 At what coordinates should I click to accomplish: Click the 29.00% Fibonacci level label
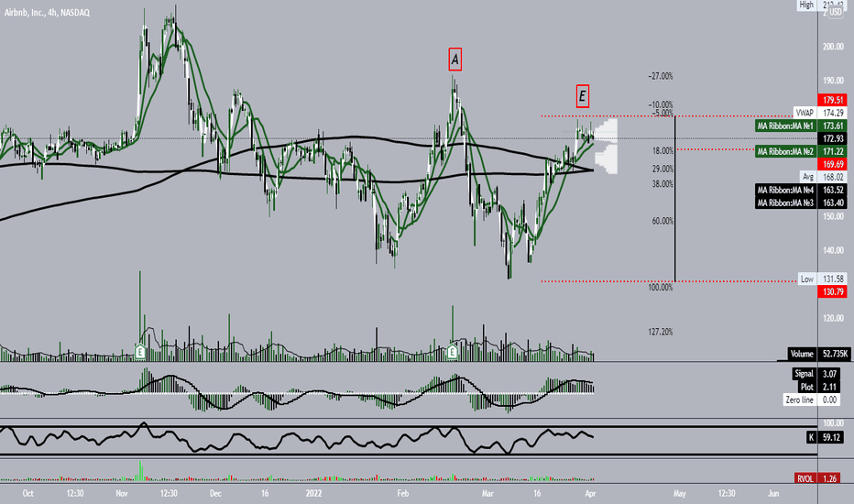662,169
